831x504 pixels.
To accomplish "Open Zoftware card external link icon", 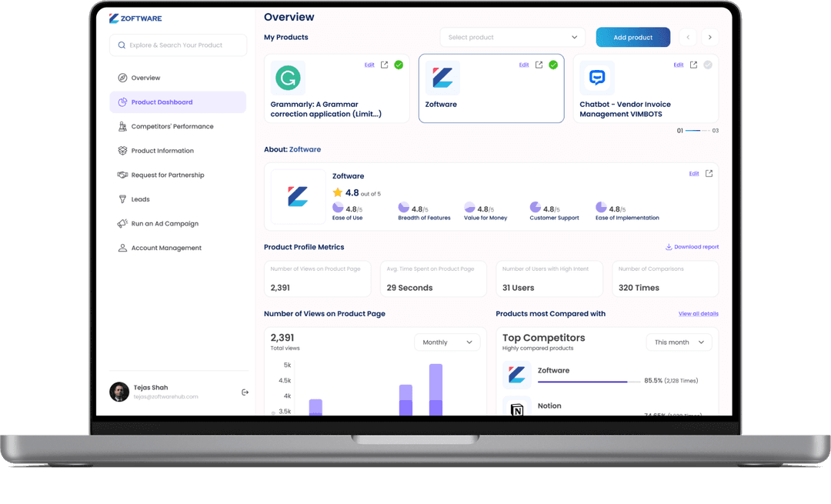I will point(539,65).
